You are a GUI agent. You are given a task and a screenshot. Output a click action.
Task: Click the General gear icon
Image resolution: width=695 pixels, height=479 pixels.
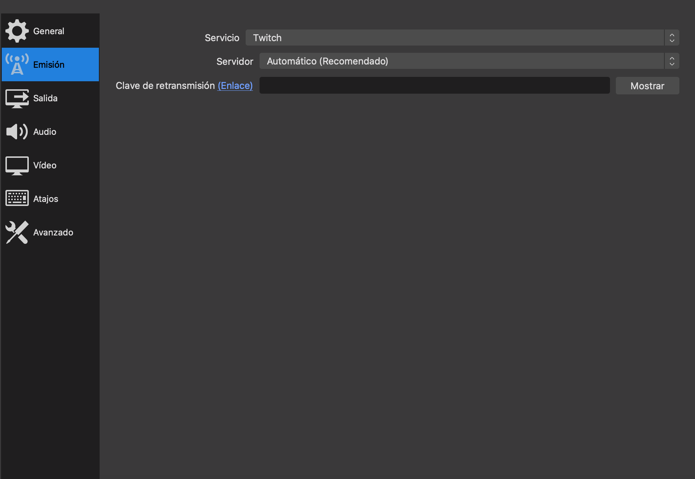click(17, 31)
